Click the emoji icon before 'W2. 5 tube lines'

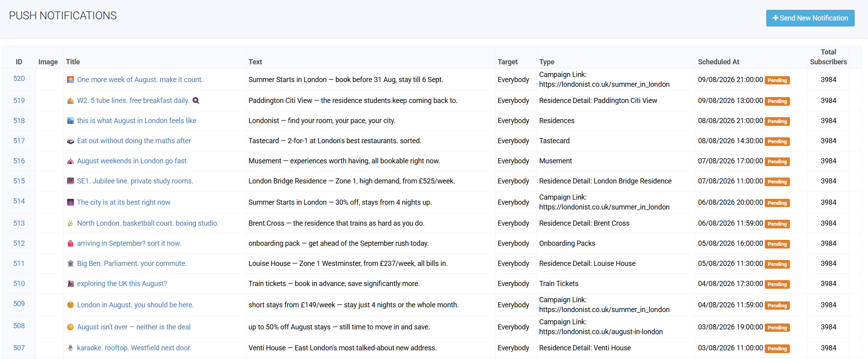click(x=71, y=101)
